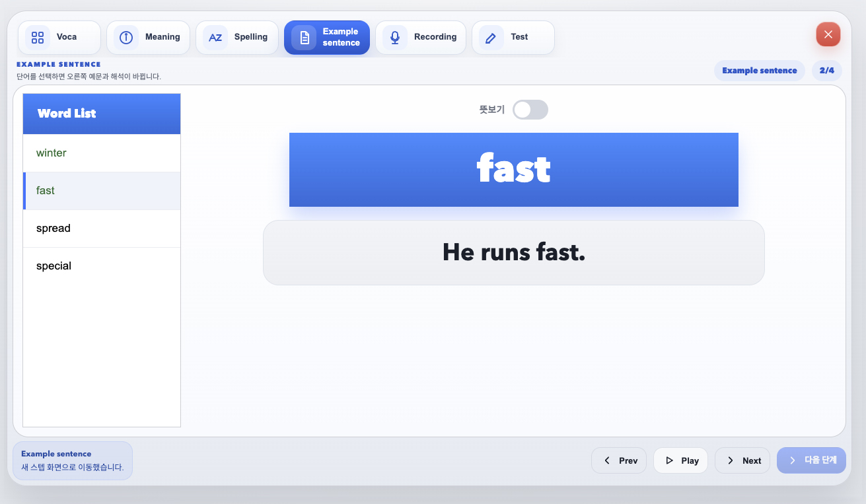
Task: Click the Example sentence document icon
Action: click(304, 37)
